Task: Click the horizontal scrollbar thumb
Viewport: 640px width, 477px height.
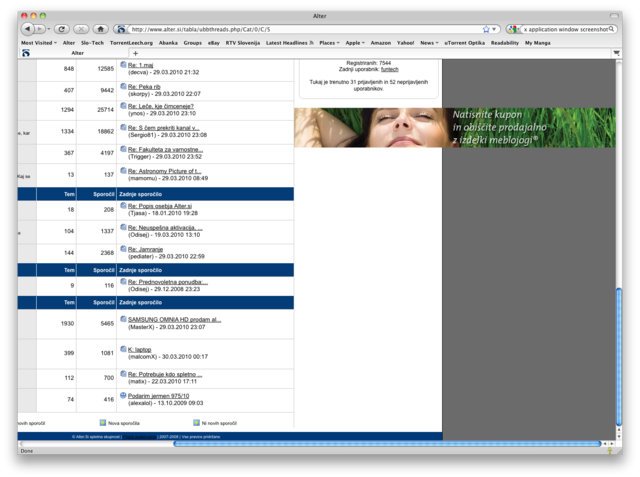Action: point(387,444)
